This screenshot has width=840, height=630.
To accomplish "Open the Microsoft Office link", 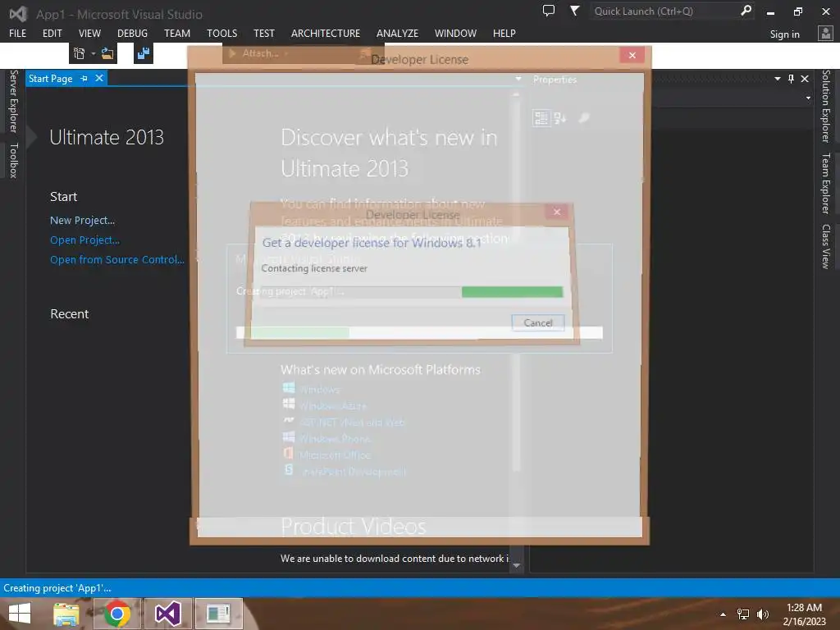I will [x=335, y=455].
